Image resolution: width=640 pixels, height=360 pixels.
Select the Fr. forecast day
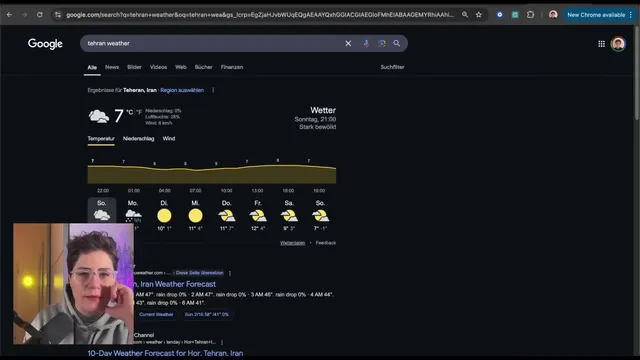pyautogui.click(x=258, y=215)
